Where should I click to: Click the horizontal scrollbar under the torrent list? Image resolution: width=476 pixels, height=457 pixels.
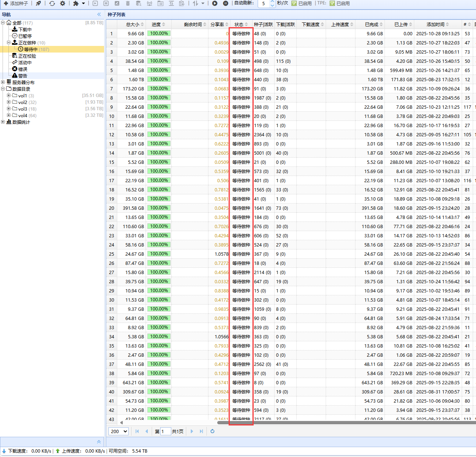tap(331, 422)
